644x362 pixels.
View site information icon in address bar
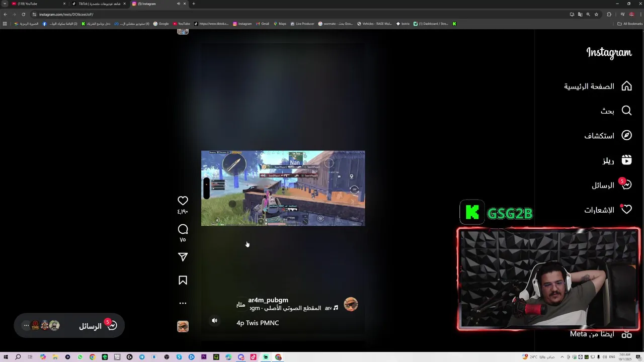[x=34, y=14]
